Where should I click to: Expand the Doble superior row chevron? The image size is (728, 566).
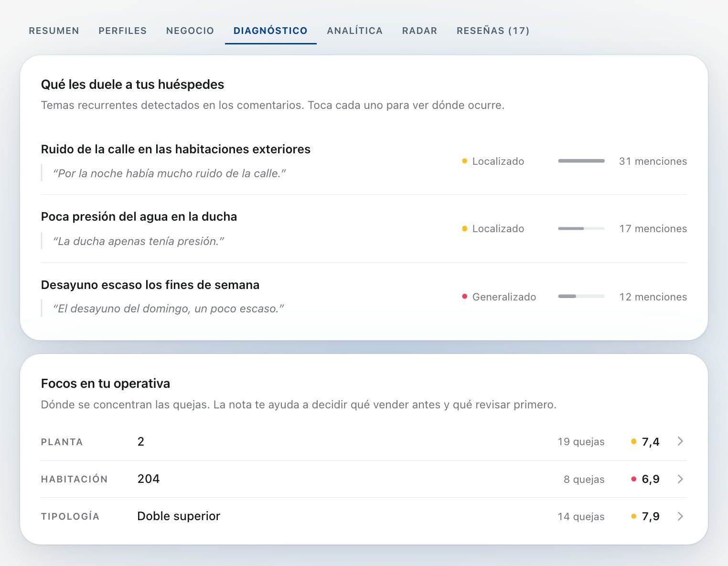coord(680,516)
